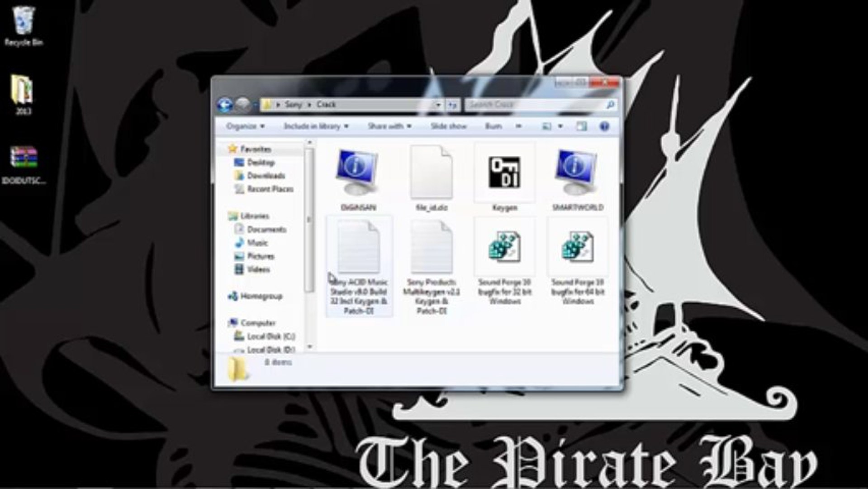The image size is (868, 489).
Task: Open Documents library in navigation pane
Action: coord(261,230)
